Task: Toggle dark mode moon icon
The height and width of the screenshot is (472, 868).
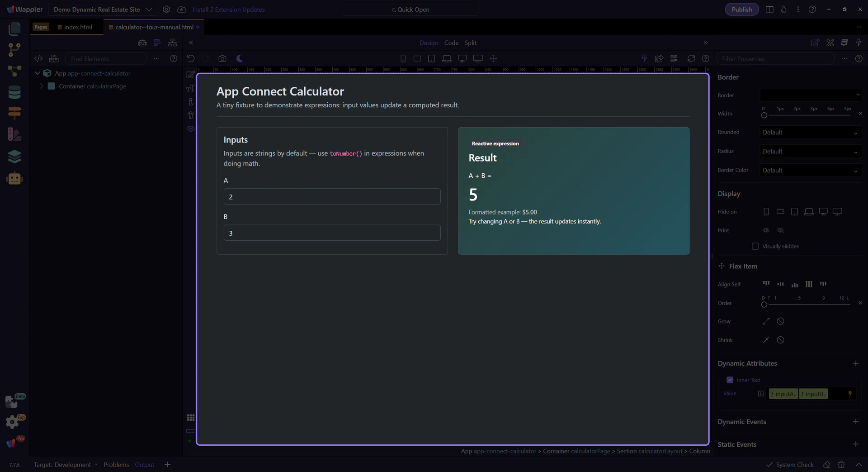Action: coord(240,58)
